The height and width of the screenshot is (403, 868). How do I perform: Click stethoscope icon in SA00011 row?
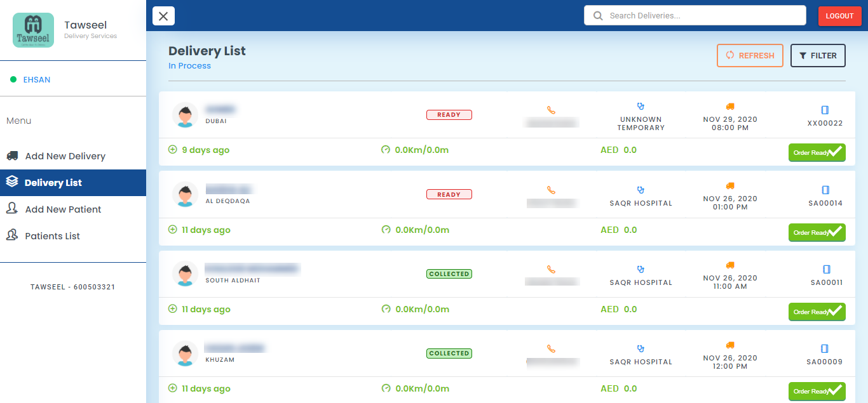click(641, 269)
